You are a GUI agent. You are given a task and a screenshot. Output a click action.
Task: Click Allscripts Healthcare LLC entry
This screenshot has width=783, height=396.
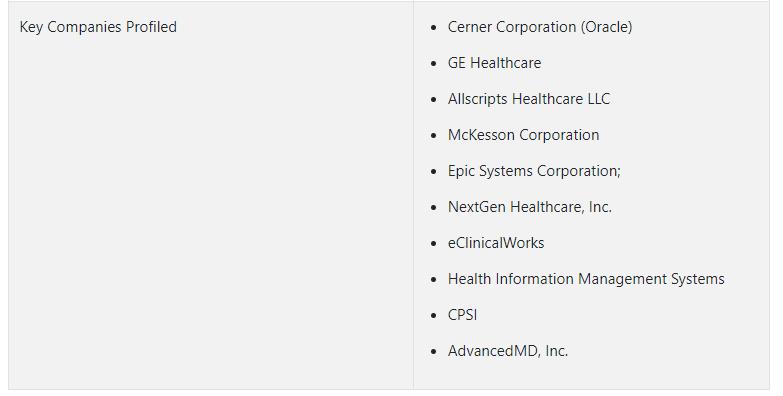[x=529, y=99]
